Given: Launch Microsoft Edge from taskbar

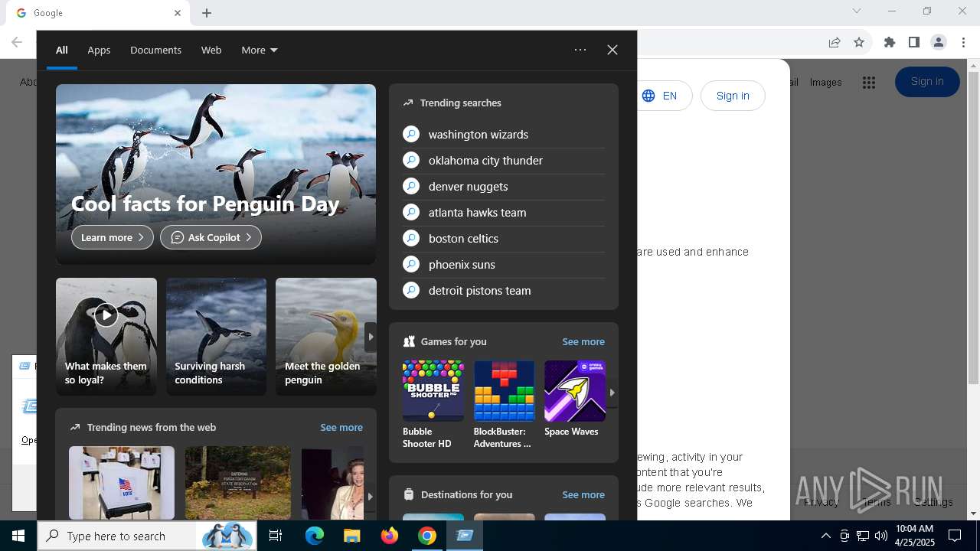Looking at the screenshot, I should click(x=315, y=536).
